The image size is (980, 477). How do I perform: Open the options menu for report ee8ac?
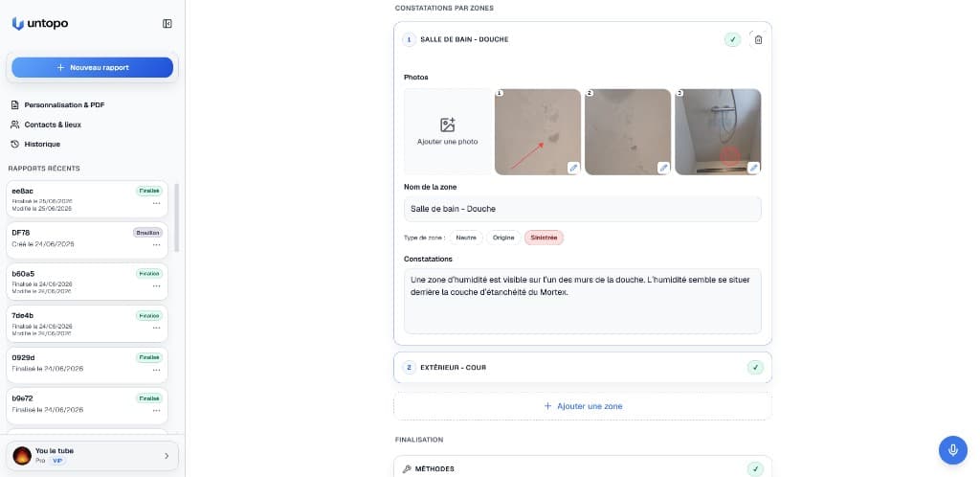(x=156, y=203)
